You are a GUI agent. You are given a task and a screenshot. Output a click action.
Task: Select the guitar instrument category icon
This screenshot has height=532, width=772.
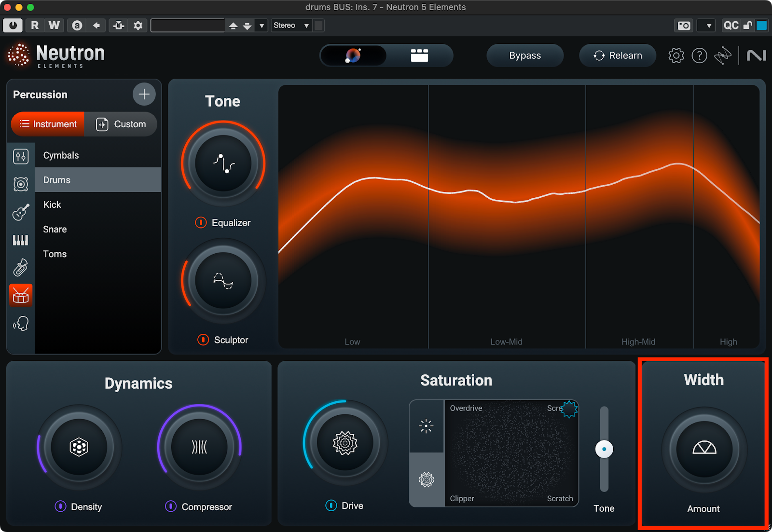pos(21,212)
